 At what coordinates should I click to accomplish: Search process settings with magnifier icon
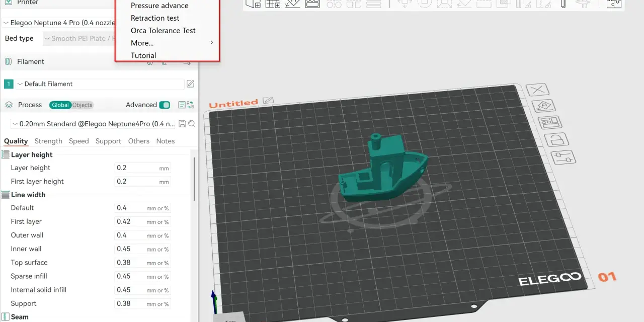pos(192,124)
